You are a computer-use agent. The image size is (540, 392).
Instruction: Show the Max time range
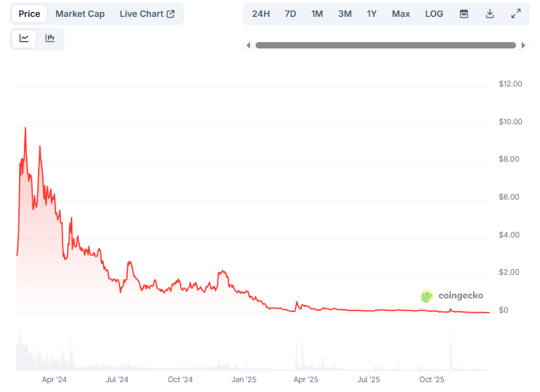pyautogui.click(x=401, y=14)
